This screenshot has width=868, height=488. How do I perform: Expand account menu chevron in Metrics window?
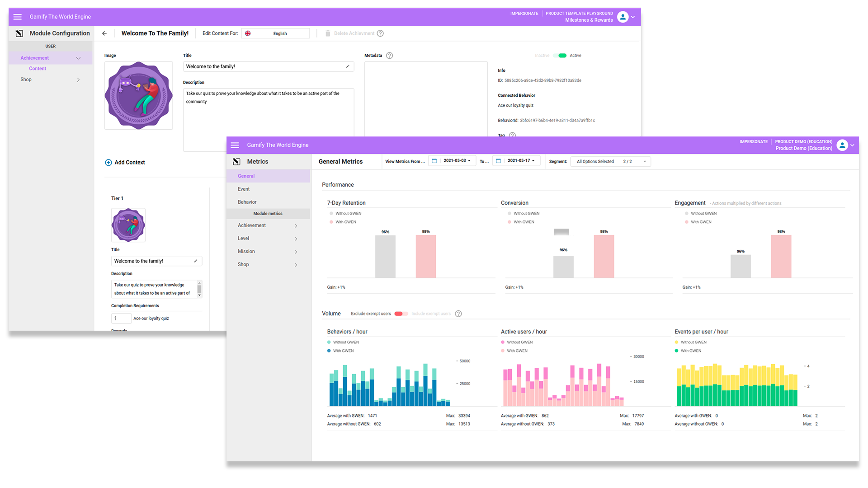click(852, 145)
